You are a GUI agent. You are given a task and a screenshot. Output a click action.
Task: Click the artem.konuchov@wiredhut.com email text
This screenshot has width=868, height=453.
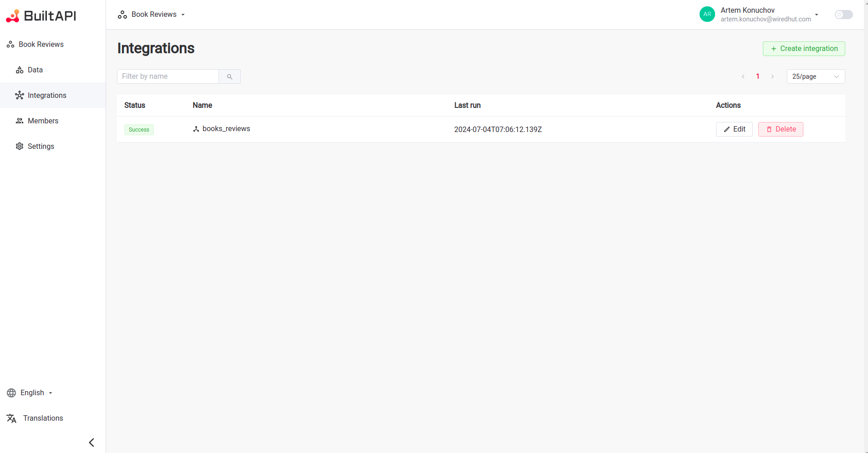click(x=766, y=19)
